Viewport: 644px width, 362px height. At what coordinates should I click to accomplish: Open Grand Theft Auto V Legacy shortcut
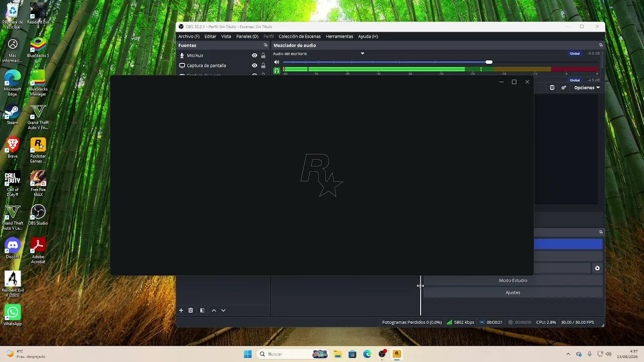pyautogui.click(x=13, y=218)
